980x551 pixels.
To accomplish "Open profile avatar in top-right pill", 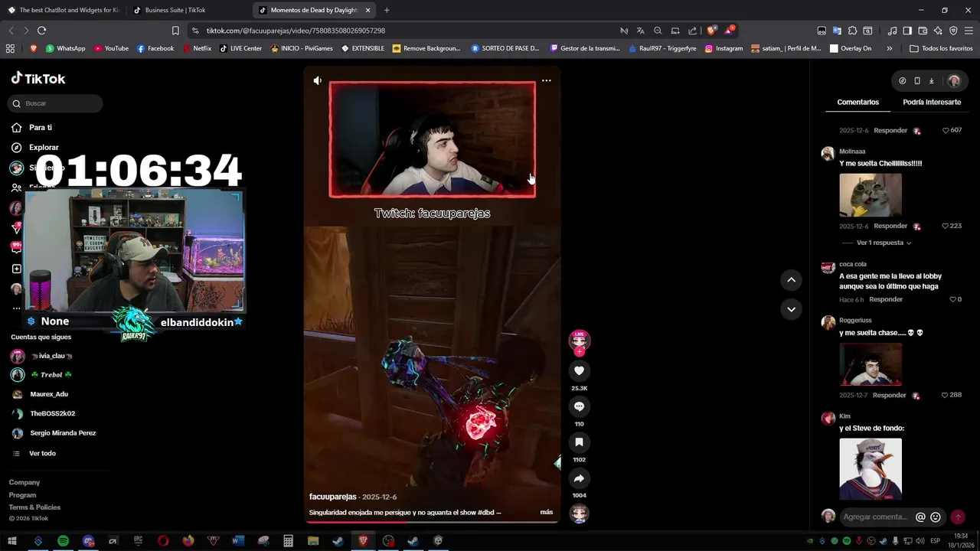I will (x=953, y=80).
